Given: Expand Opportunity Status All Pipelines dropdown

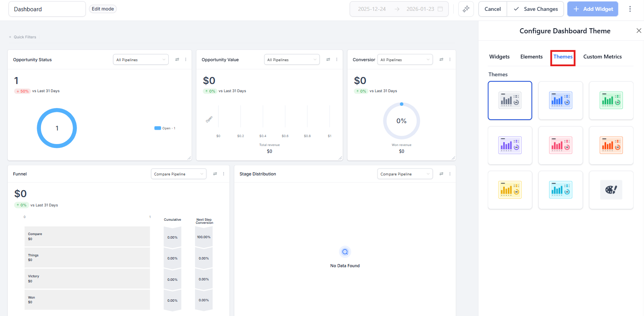Looking at the screenshot, I should point(141,60).
